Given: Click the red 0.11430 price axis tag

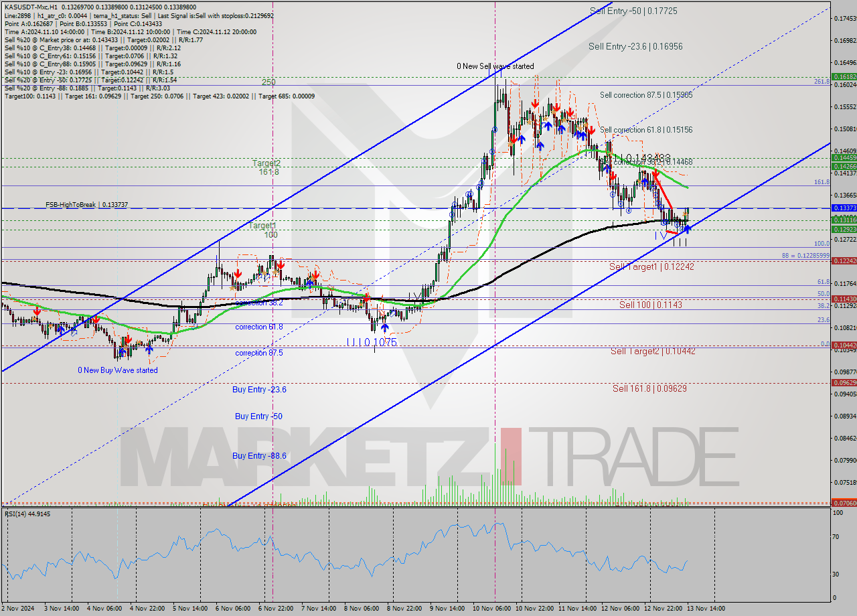Looking at the screenshot, I should coord(844,299).
